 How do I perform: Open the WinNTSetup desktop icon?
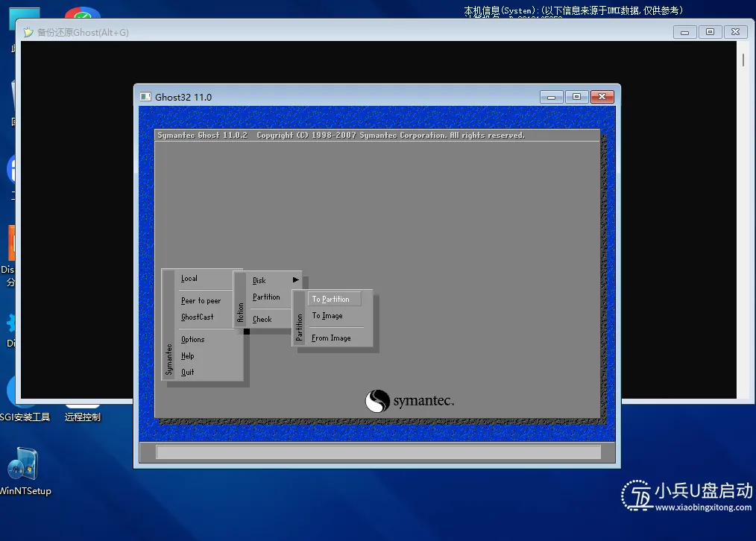click(24, 471)
